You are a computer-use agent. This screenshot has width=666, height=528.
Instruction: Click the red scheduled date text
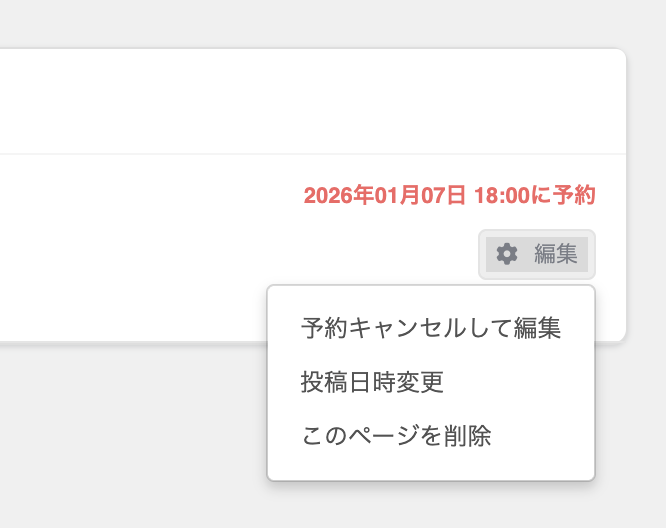coord(449,195)
